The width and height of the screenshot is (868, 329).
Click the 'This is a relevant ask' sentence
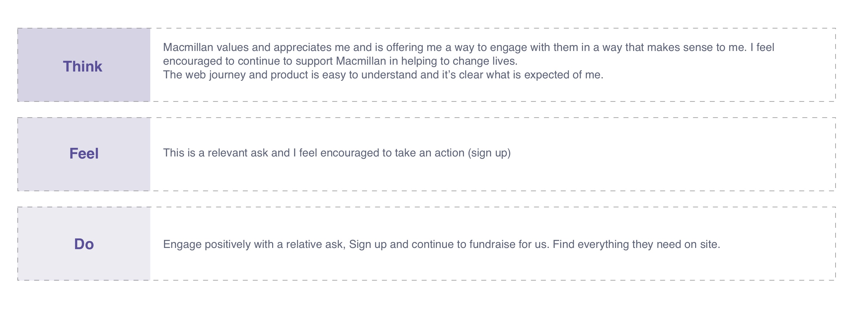point(337,153)
